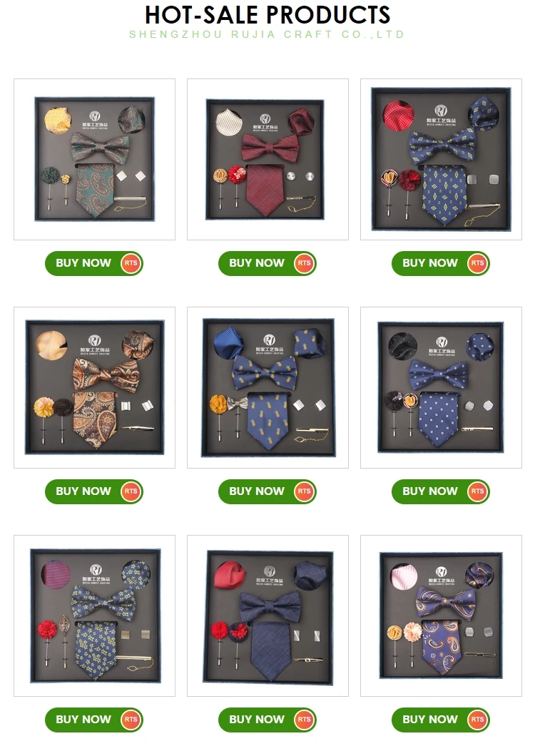Viewport: 535px width, 756px height.
Task: Buy the navy diamond pattern tie set
Action: click(x=440, y=263)
